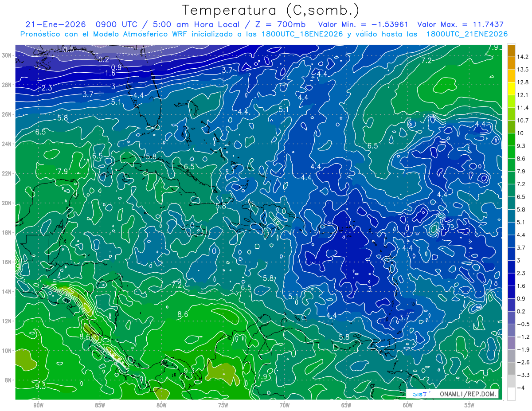This screenshot has width=532, height=411.
Task: Click the "10.7" colorbar value
Action: pyautogui.click(x=523, y=121)
